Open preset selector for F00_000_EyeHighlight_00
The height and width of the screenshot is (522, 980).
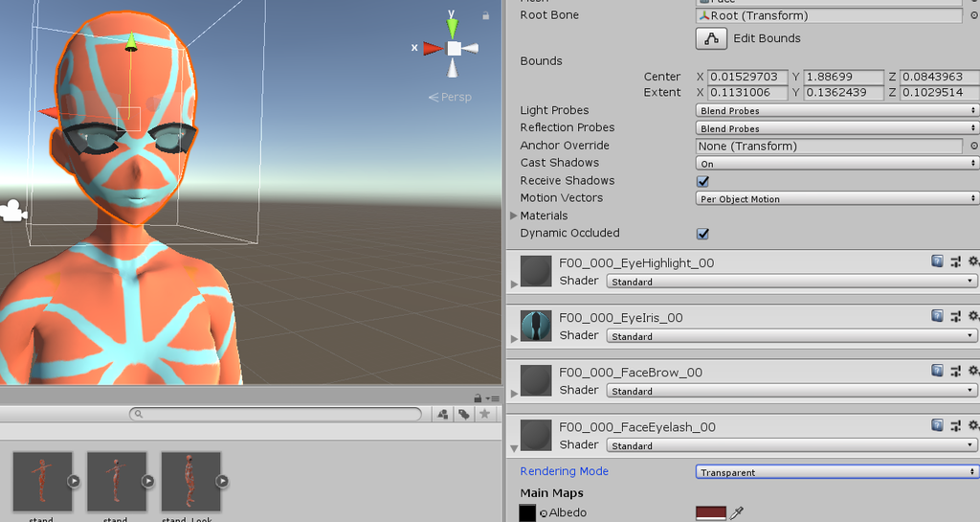[956, 261]
